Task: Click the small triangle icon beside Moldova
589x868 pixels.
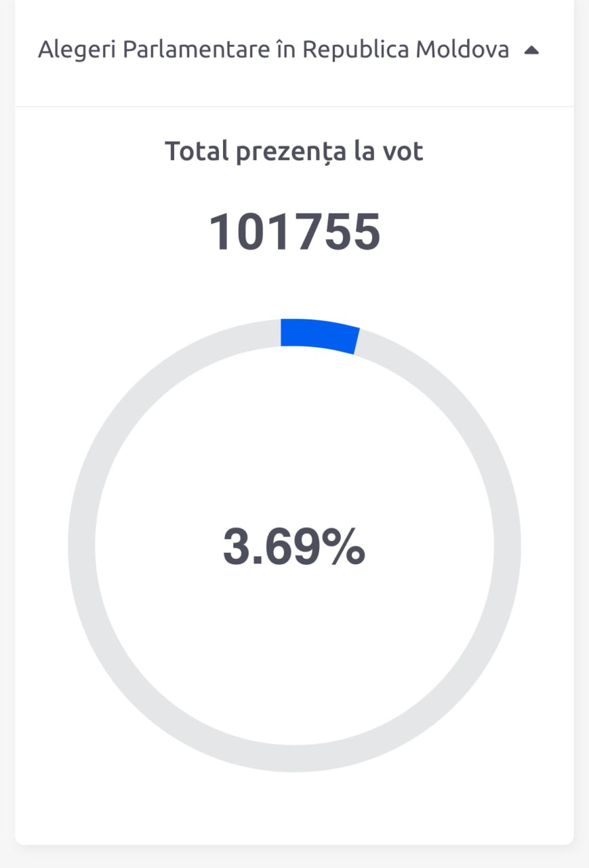Action: (x=532, y=50)
